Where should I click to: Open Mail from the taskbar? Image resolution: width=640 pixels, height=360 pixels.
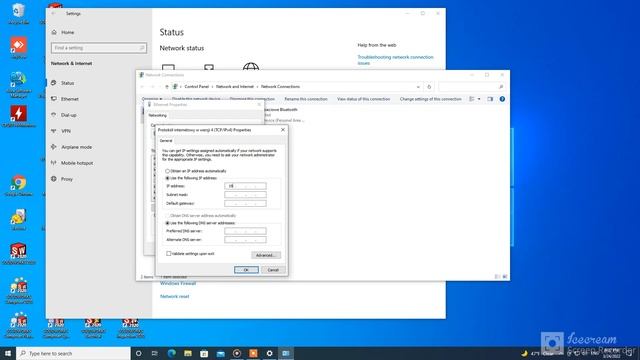(220, 353)
